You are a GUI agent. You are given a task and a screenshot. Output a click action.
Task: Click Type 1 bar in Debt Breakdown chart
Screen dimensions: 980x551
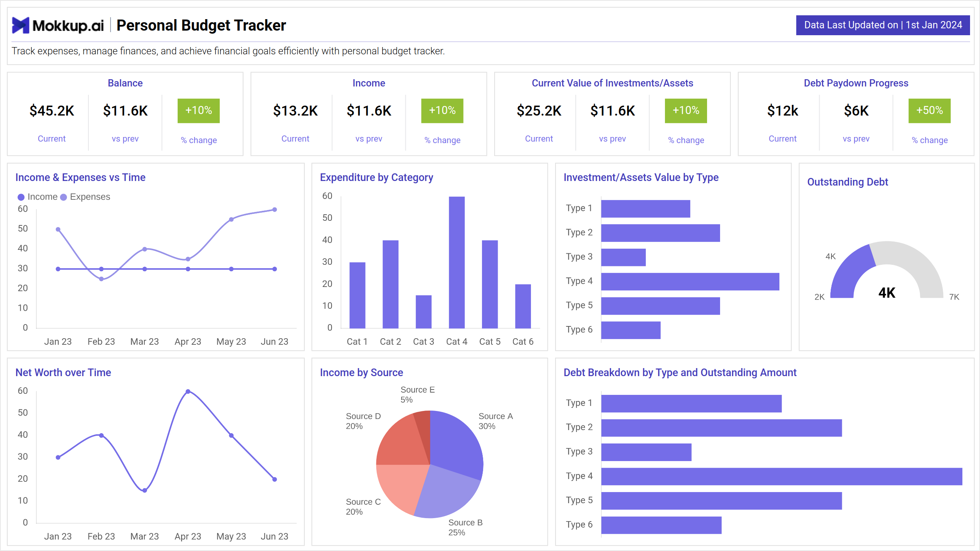point(691,404)
